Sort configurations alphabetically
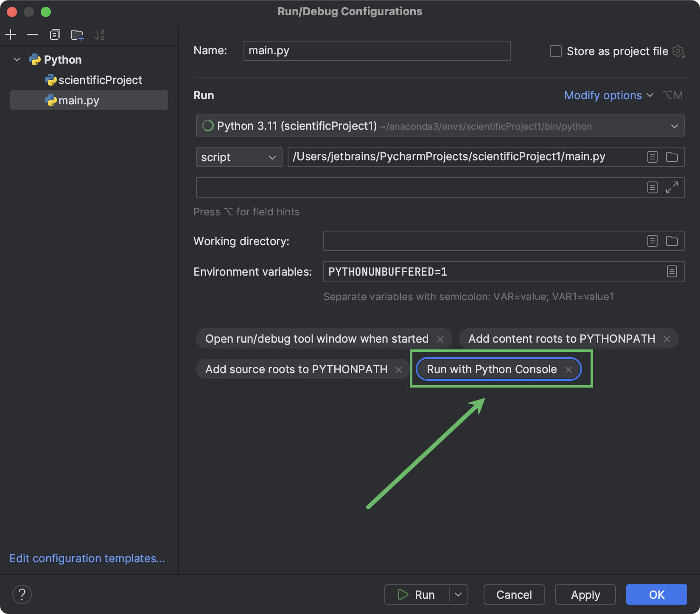 click(x=99, y=35)
